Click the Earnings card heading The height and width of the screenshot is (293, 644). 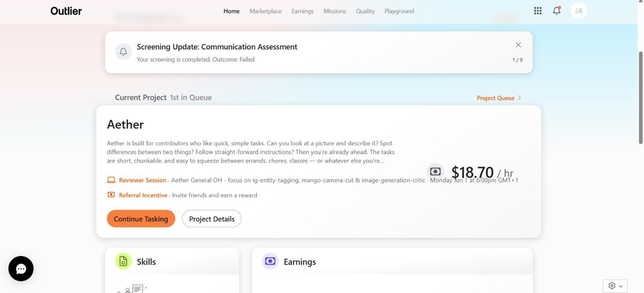click(x=300, y=262)
